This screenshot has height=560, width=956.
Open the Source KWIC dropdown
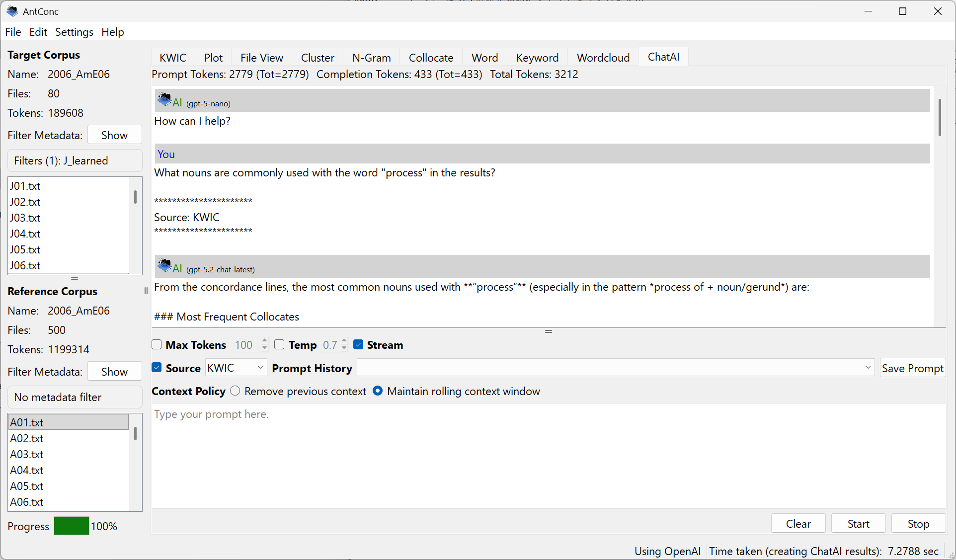click(236, 368)
